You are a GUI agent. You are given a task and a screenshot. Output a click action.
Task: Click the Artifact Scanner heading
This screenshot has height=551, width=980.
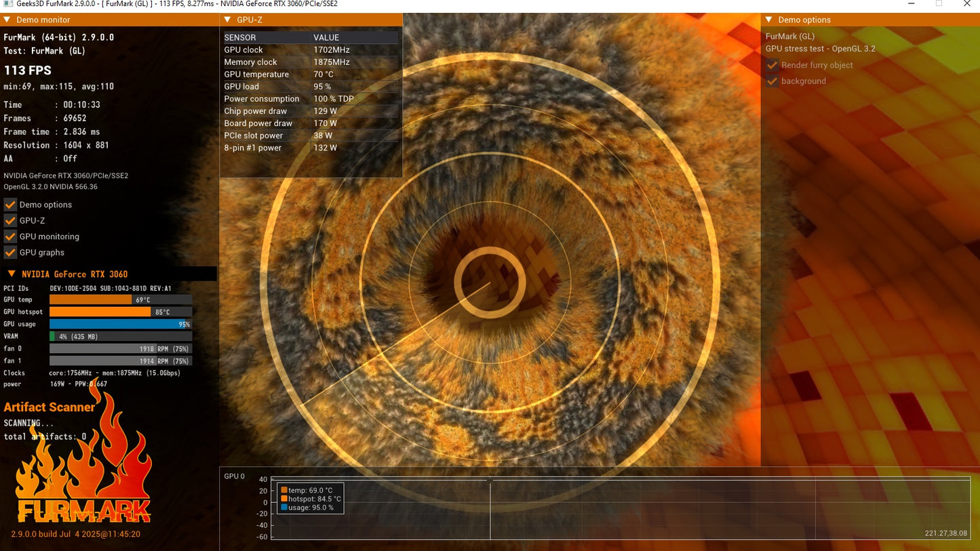coord(49,407)
